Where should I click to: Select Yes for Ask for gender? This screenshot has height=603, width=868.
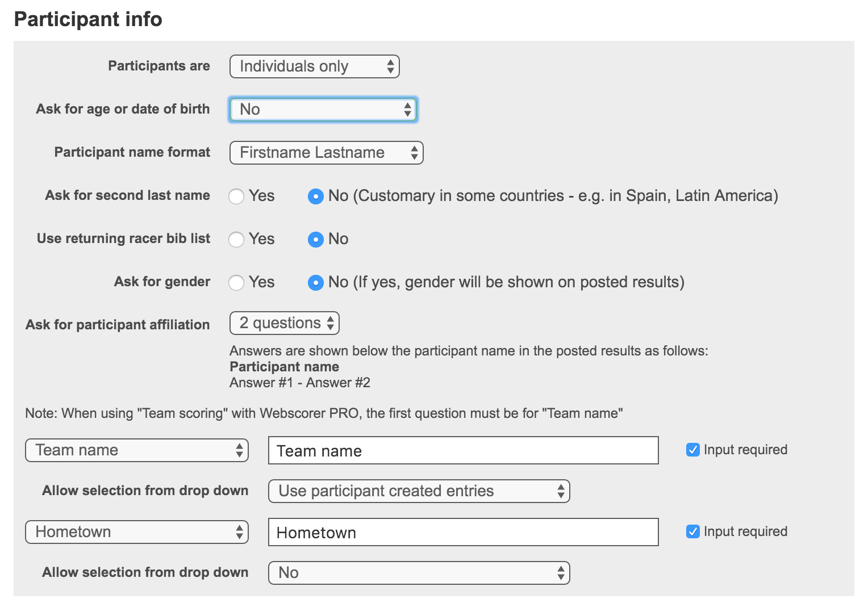pos(236,283)
